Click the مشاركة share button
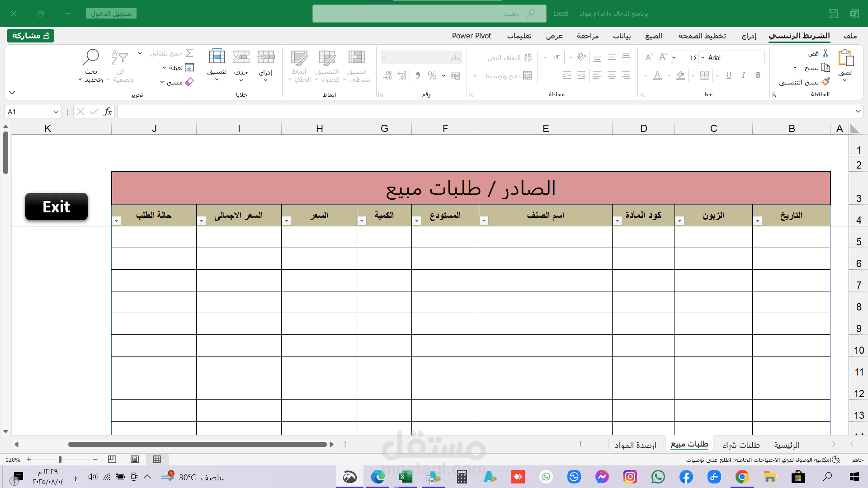The image size is (868, 488). pyautogui.click(x=30, y=36)
